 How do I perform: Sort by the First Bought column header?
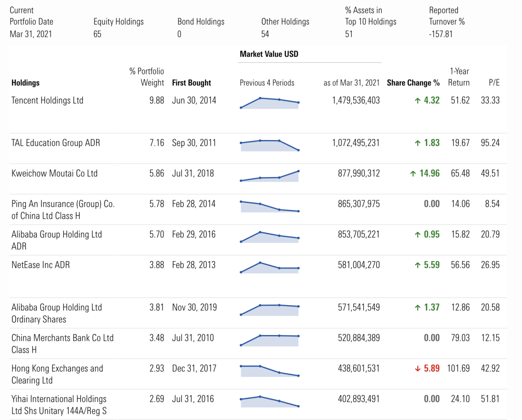[191, 83]
